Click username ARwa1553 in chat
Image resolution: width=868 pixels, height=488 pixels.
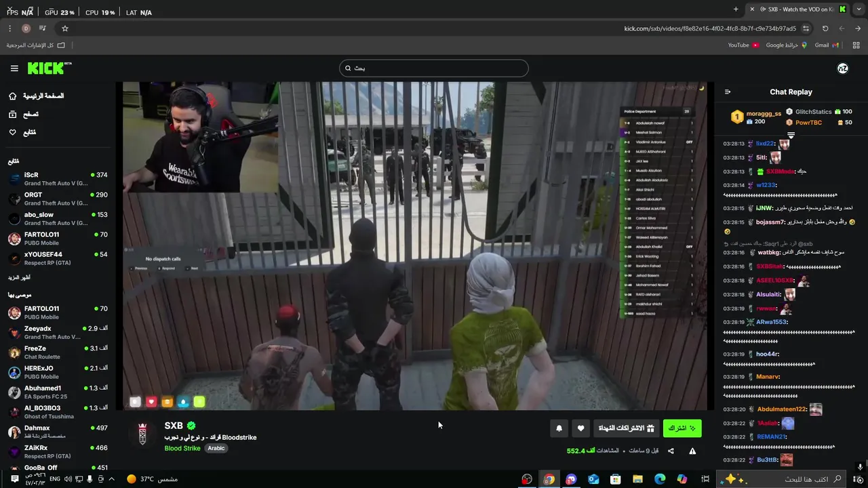pyautogui.click(x=772, y=322)
